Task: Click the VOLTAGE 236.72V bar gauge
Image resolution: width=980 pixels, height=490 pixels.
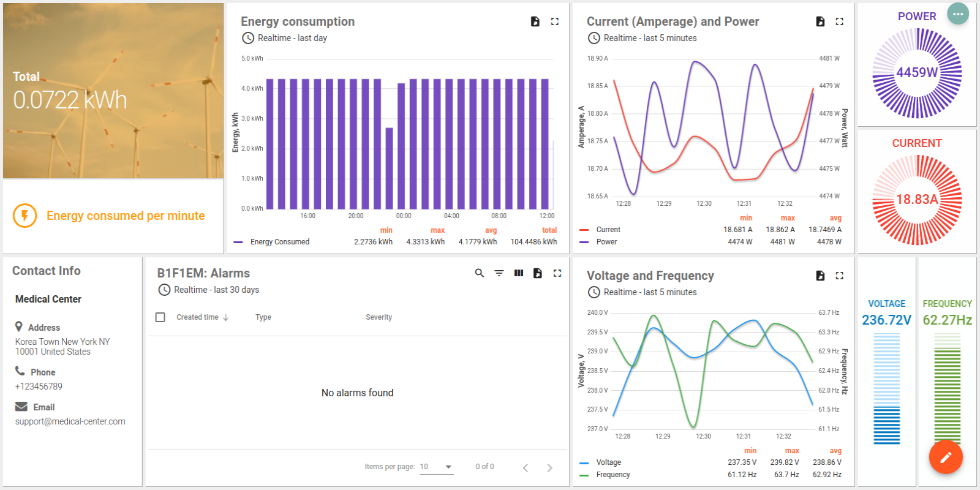Action: (x=886, y=389)
